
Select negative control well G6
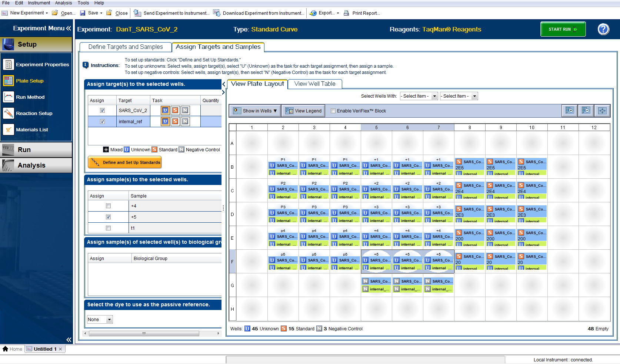point(407,285)
